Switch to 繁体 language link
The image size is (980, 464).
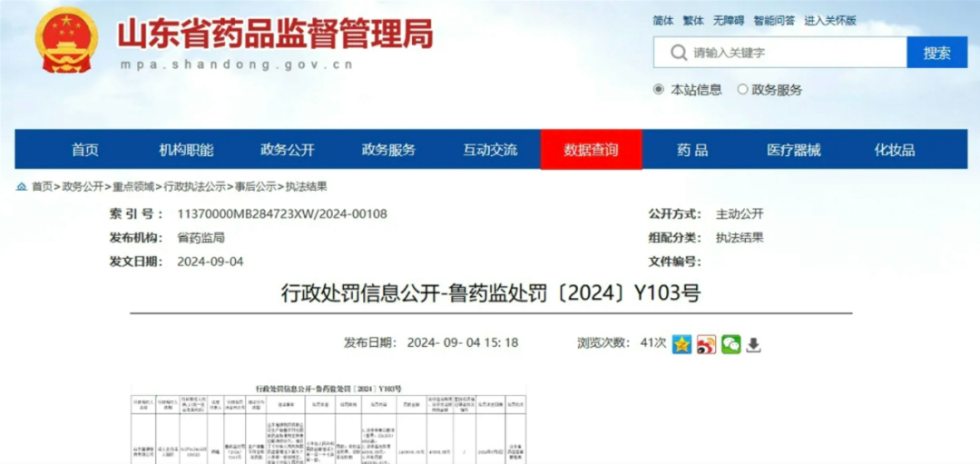point(693,21)
